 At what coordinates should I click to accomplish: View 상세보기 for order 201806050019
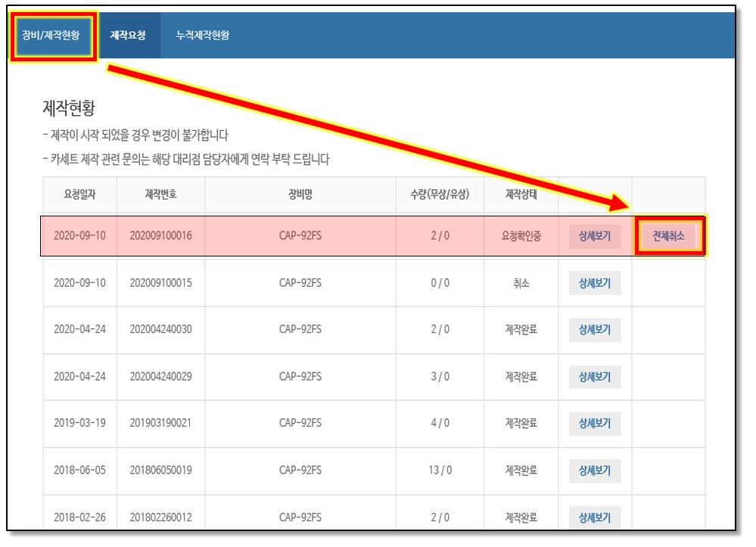click(594, 470)
